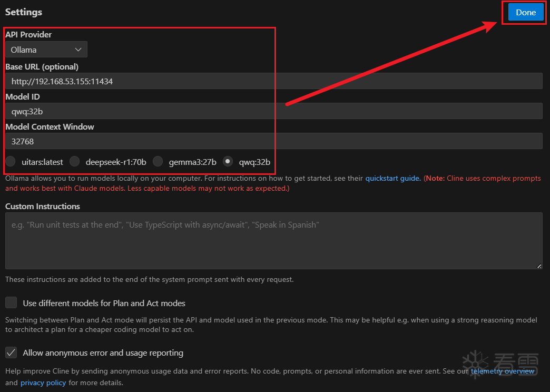The image size is (550, 392).
Task: Click the Custom Instructions resize handle
Action: [x=539, y=266]
